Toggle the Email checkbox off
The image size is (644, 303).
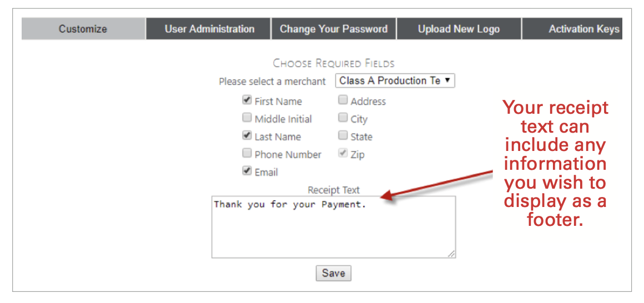coord(247,171)
